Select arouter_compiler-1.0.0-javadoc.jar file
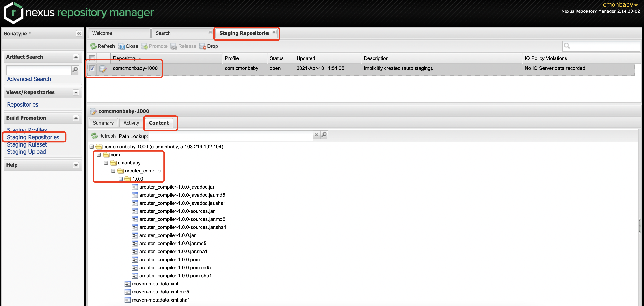644x306 pixels. (x=177, y=187)
